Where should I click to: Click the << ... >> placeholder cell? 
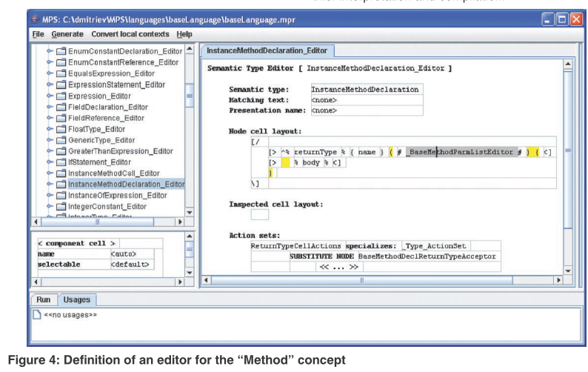pyautogui.click(x=338, y=267)
